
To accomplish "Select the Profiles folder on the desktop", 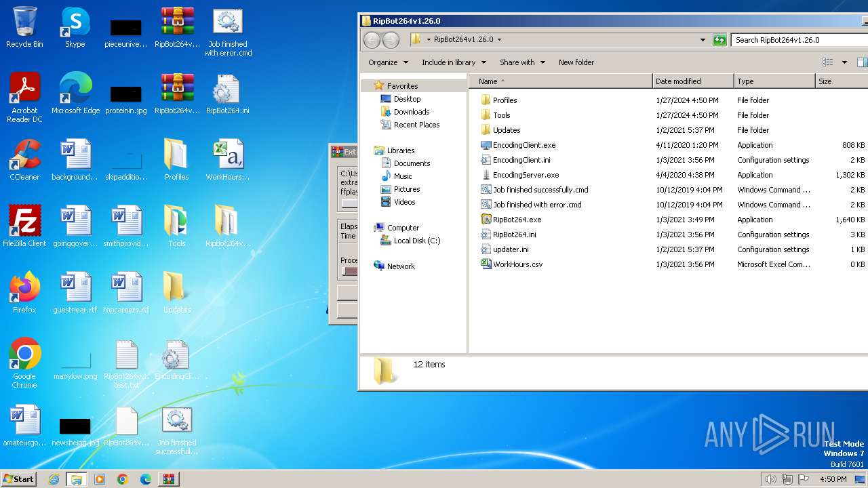I will 176,161.
